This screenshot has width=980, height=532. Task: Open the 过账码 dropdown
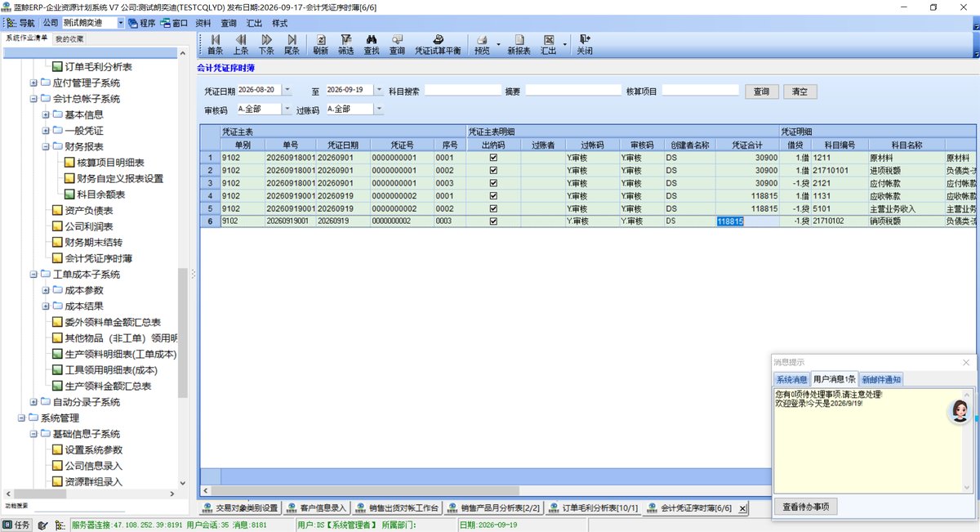[377, 109]
